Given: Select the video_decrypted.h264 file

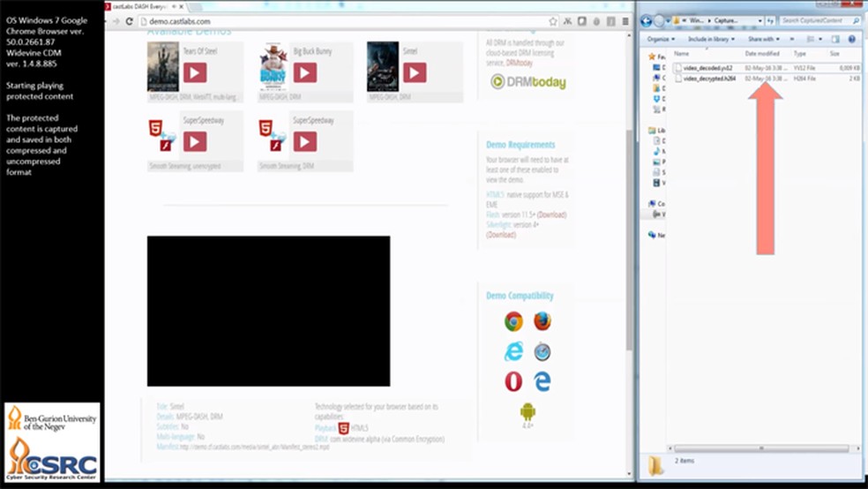Looking at the screenshot, I should point(767,79).
